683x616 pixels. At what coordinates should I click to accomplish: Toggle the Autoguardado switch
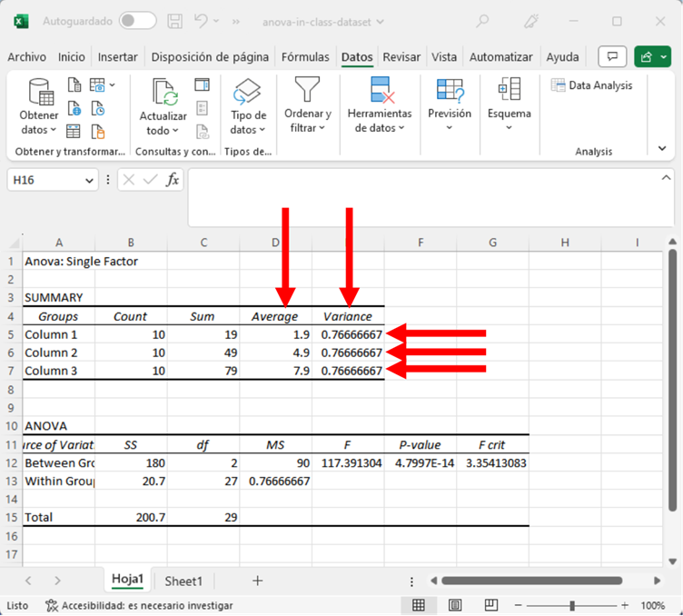point(137,21)
